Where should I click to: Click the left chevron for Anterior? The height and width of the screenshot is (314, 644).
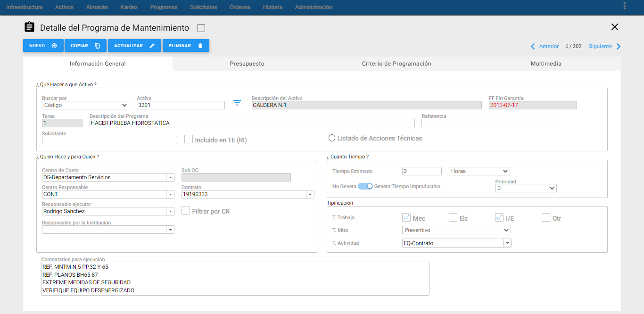click(x=533, y=46)
